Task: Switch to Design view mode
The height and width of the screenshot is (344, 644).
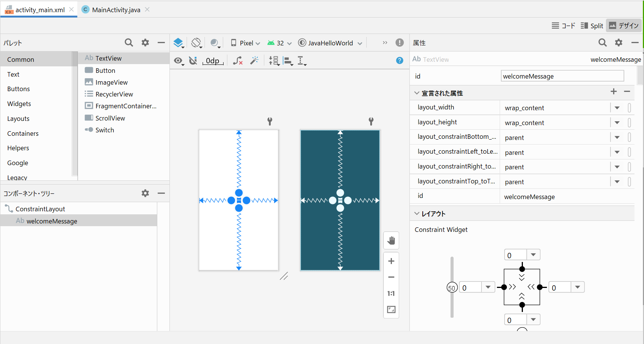Action: coord(624,26)
